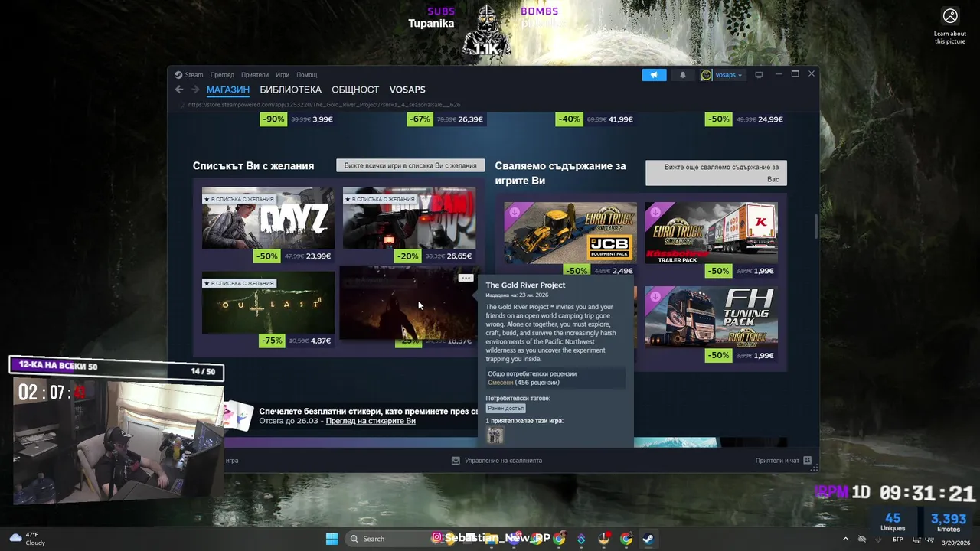Open the rightmost Chrome taskbar icon
The height and width of the screenshot is (551, 980).
[x=626, y=539]
